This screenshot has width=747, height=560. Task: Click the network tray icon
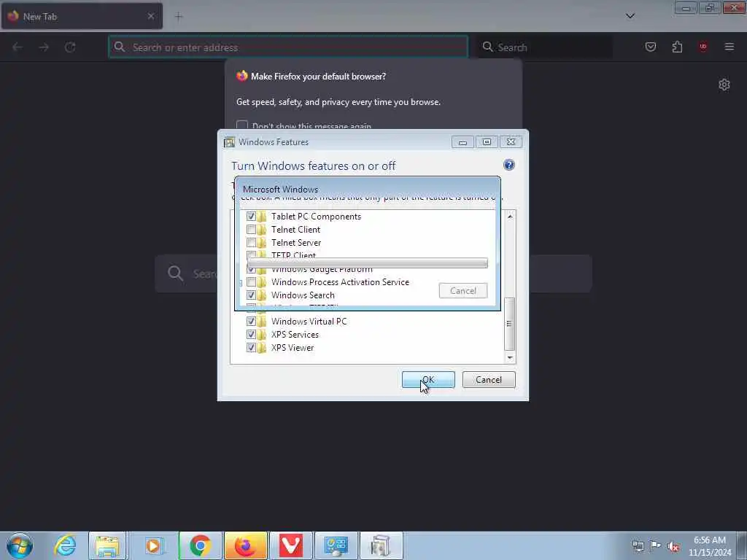[x=638, y=546]
